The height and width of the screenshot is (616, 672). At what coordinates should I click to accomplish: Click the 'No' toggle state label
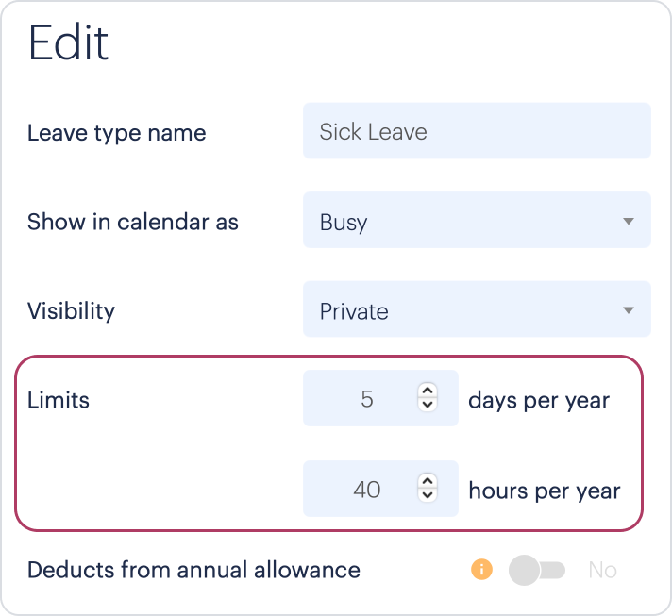(x=602, y=570)
